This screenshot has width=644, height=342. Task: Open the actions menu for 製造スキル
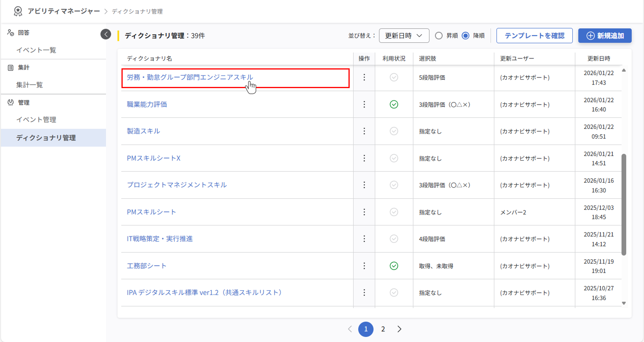click(364, 131)
